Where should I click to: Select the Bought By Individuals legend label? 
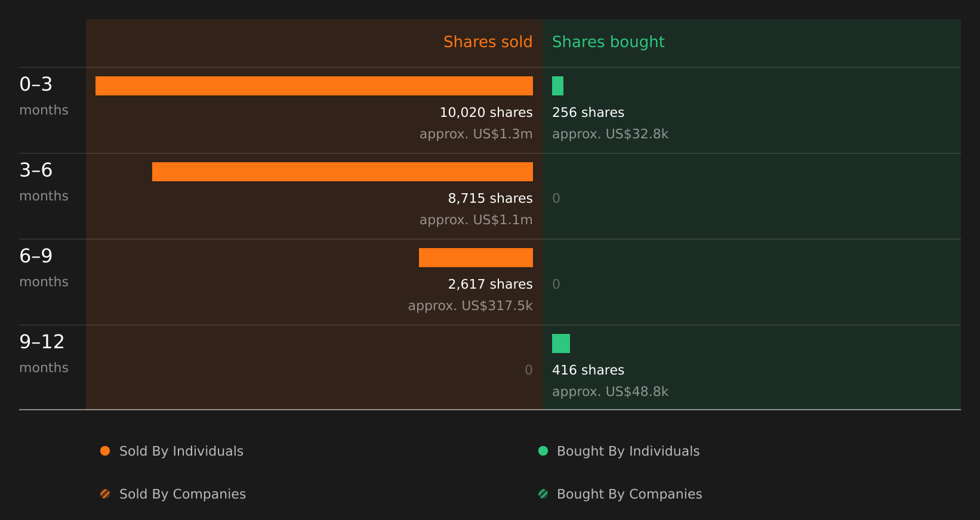pos(628,451)
